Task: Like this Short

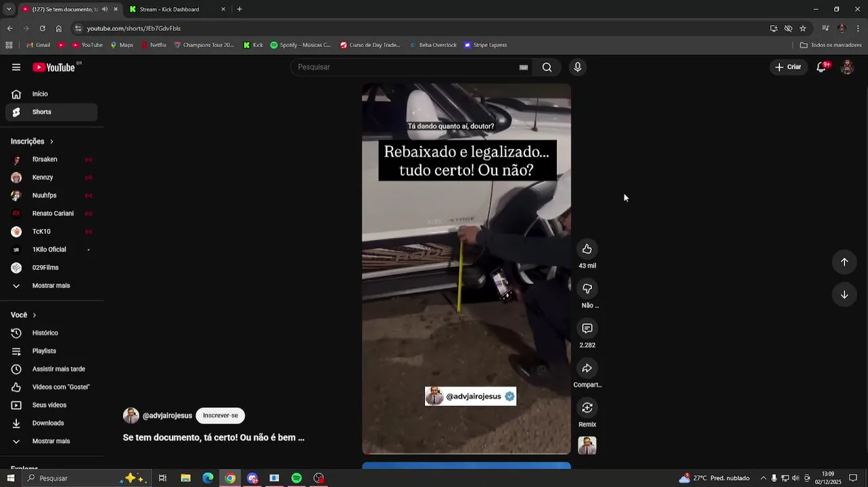Action: pos(587,249)
